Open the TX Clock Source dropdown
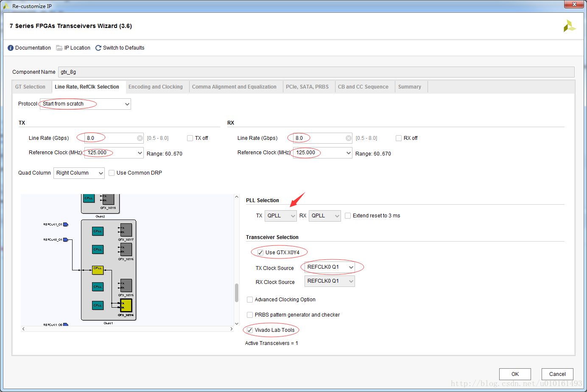 [x=330, y=267]
